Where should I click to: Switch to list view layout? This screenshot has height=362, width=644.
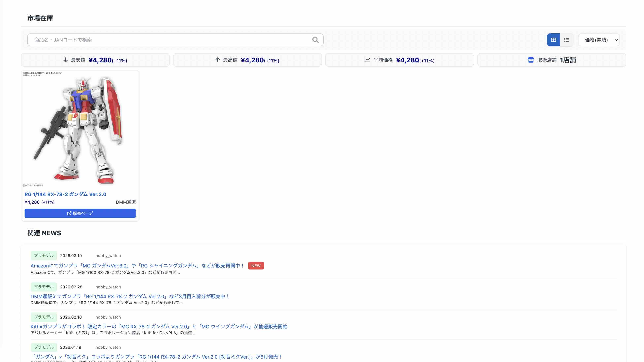(x=567, y=40)
